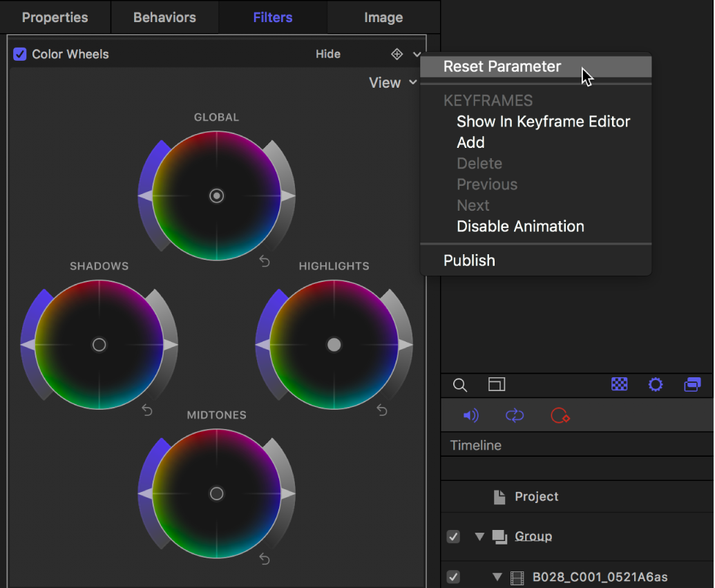Click the checkerboard transparency icon
The height and width of the screenshot is (588, 715).
coord(619,385)
